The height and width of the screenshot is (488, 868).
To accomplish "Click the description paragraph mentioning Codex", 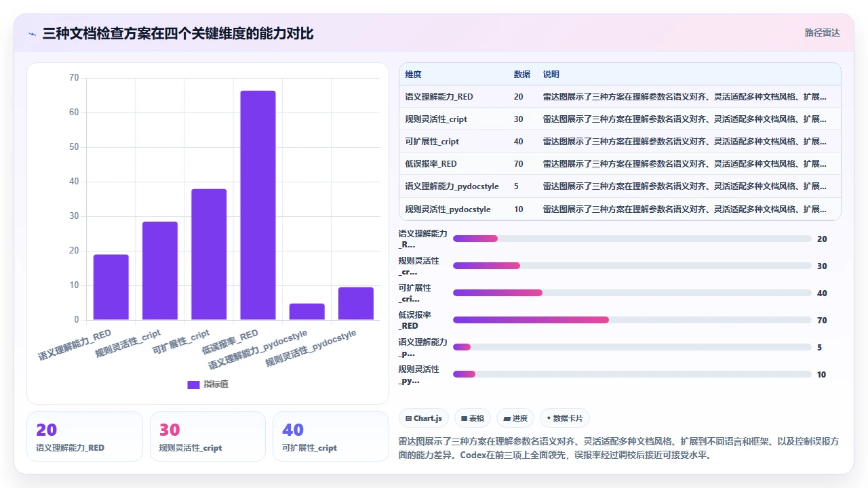I will tap(618, 448).
